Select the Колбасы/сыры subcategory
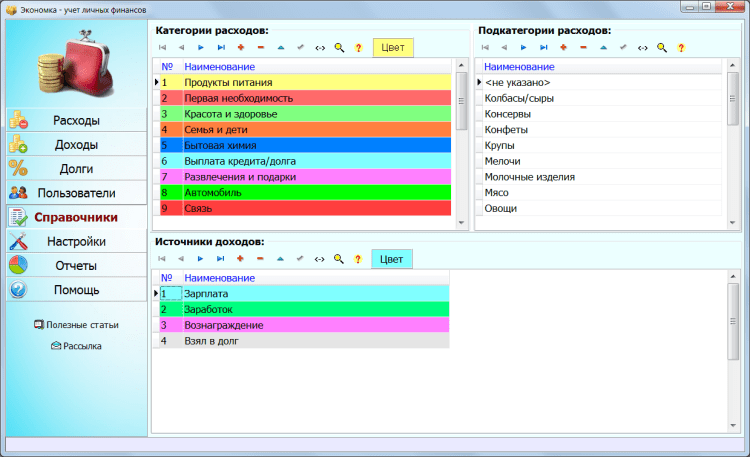750x457 pixels. pos(602,98)
